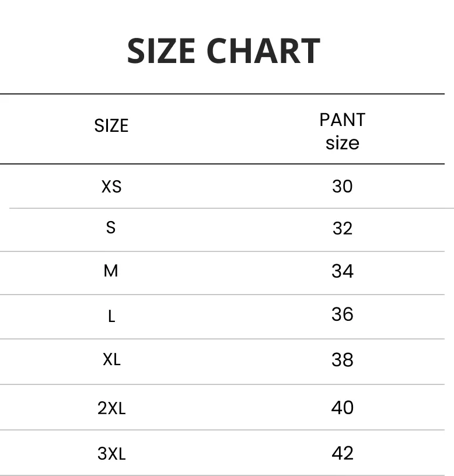The height and width of the screenshot is (476, 454).
Task: Click pant size 42 value
Action: 343,453
